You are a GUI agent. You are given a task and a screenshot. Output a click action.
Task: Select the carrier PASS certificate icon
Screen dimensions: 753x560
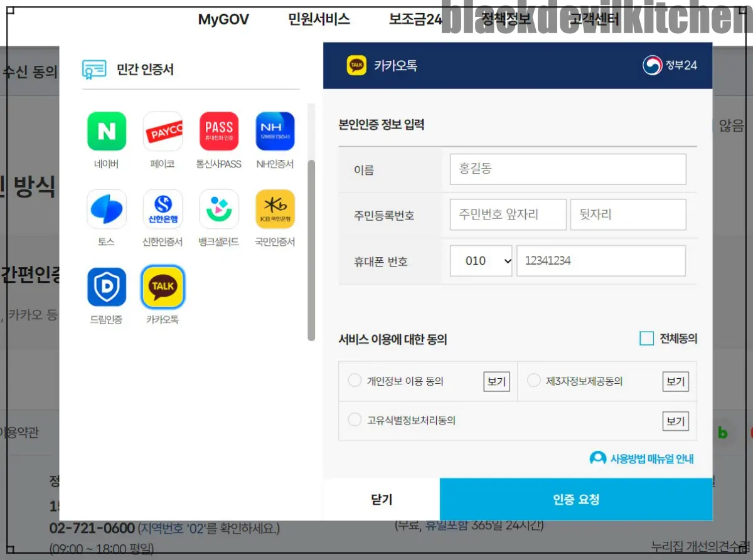point(219,132)
